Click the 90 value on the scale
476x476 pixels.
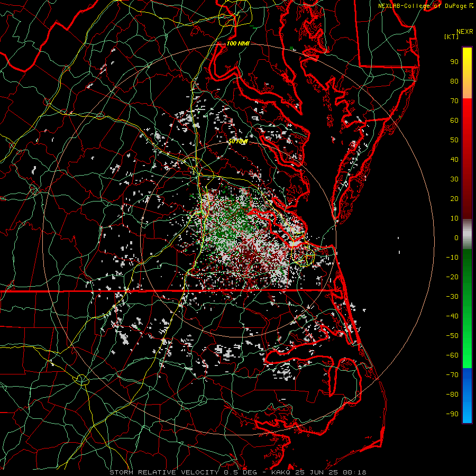454,62
